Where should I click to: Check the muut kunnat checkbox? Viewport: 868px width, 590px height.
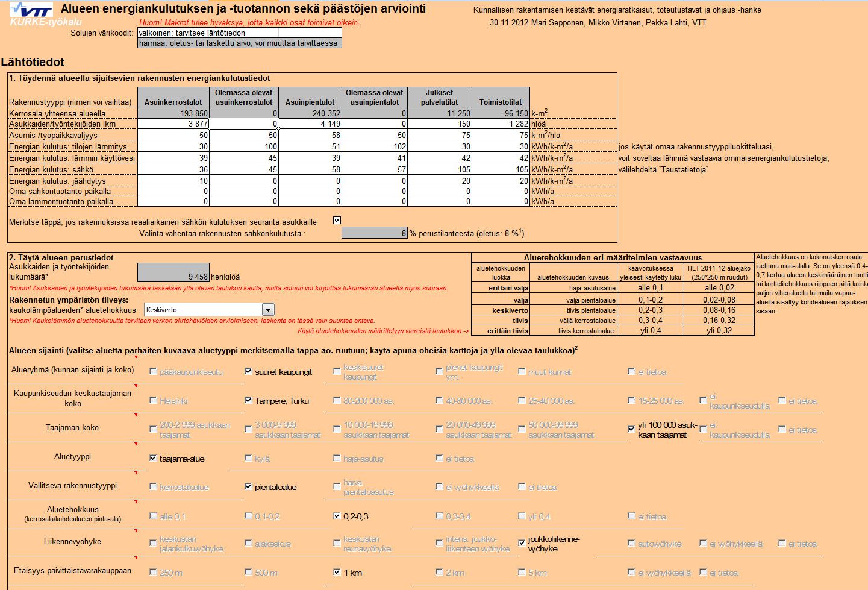tap(522, 372)
